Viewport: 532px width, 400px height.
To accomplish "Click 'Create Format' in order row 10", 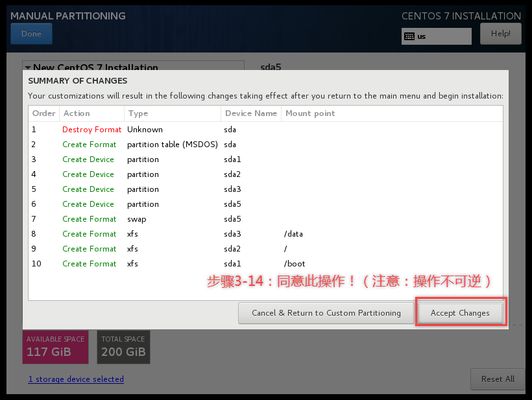I will point(90,264).
